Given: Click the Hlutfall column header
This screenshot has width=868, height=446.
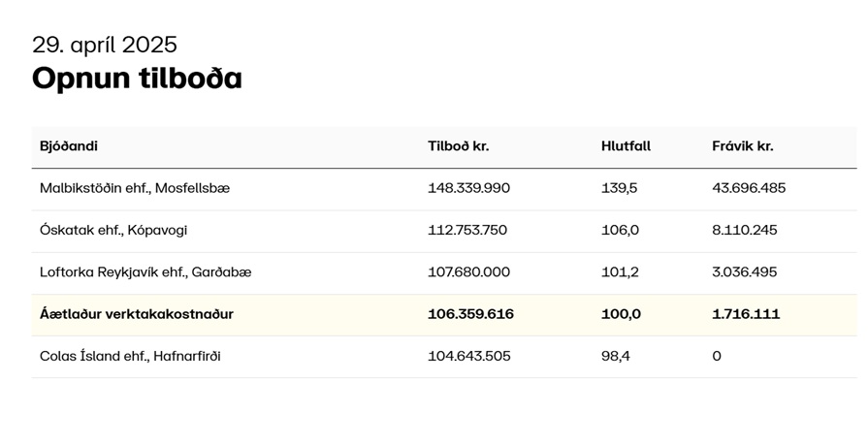Looking at the screenshot, I should pyautogui.click(x=627, y=146).
